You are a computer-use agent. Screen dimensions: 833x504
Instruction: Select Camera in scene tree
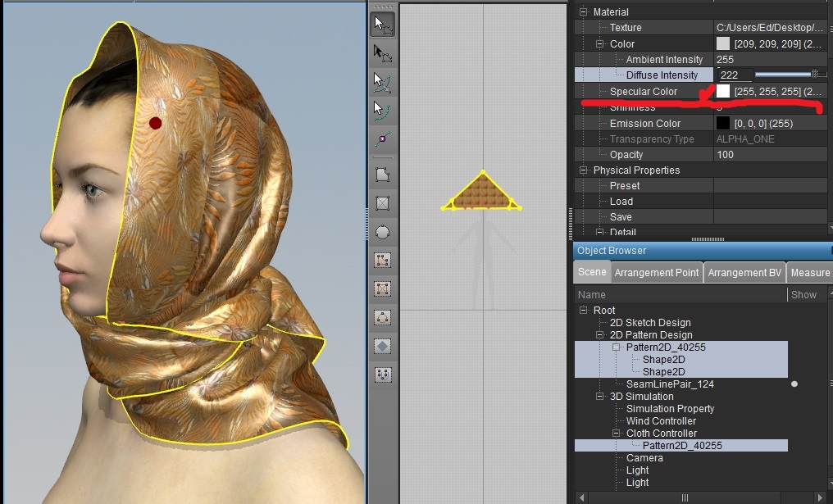644,458
